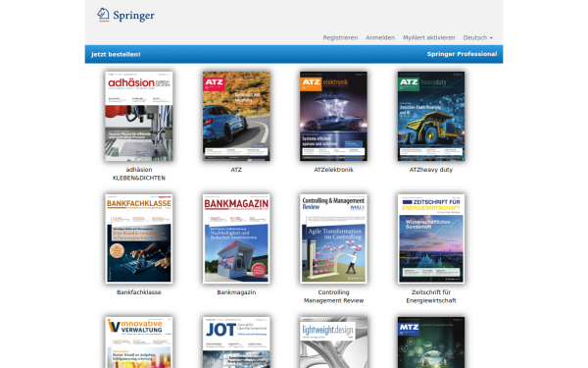Expand the Deutsch language dropdown
The height and width of the screenshot is (368, 588).
[x=478, y=37]
